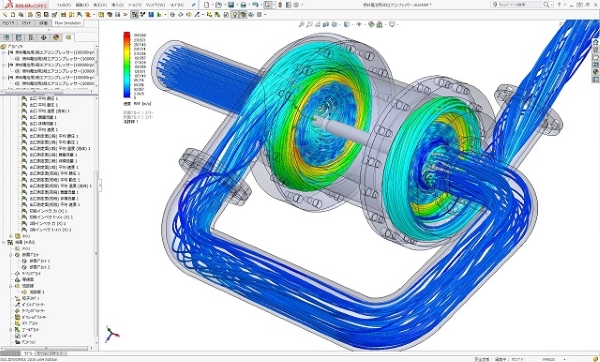Click the Save icon in top toolbar
The height and width of the screenshot is (362, 600).
(231, 5)
